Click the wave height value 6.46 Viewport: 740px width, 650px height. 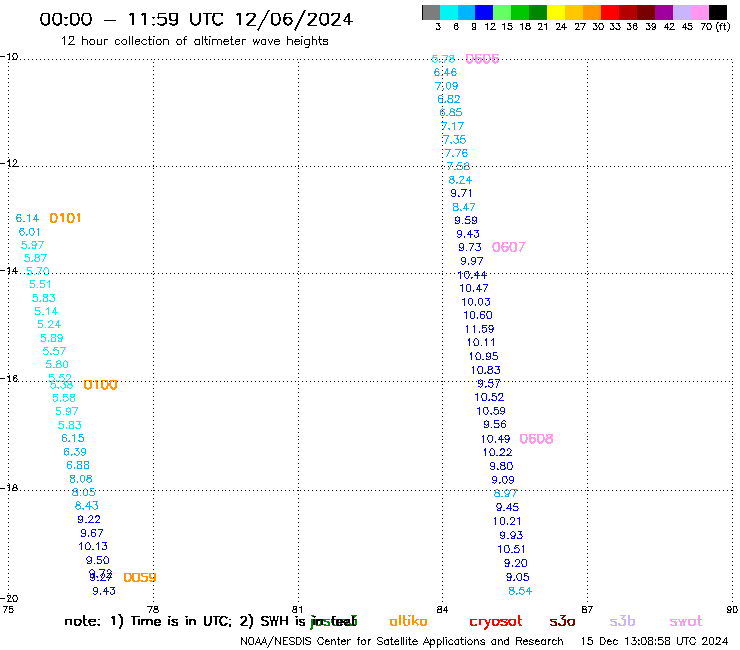(446, 72)
